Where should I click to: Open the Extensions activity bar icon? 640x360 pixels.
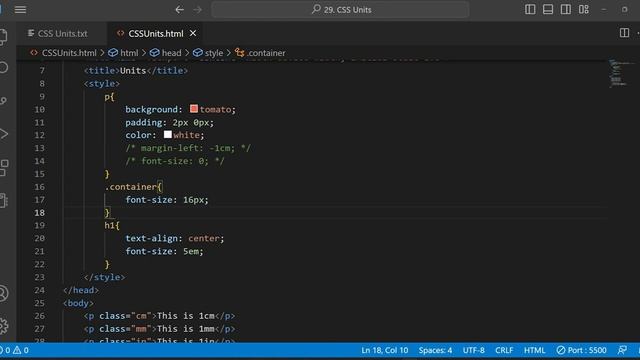[3, 167]
